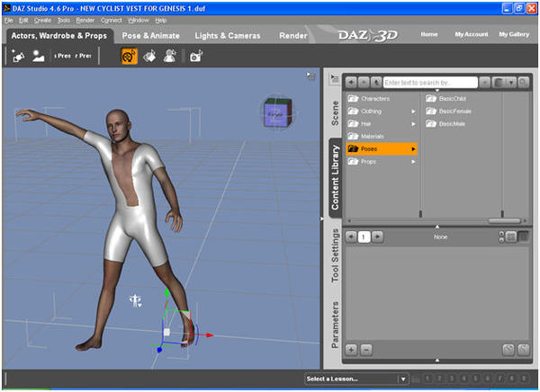Click the search text field in Content Library
The height and width of the screenshot is (392, 540).
(430, 83)
